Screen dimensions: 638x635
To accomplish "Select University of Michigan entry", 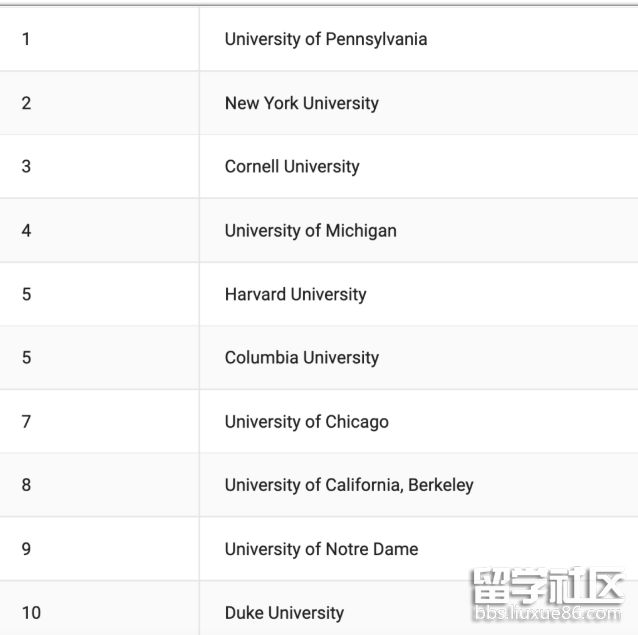I will click(x=310, y=231).
